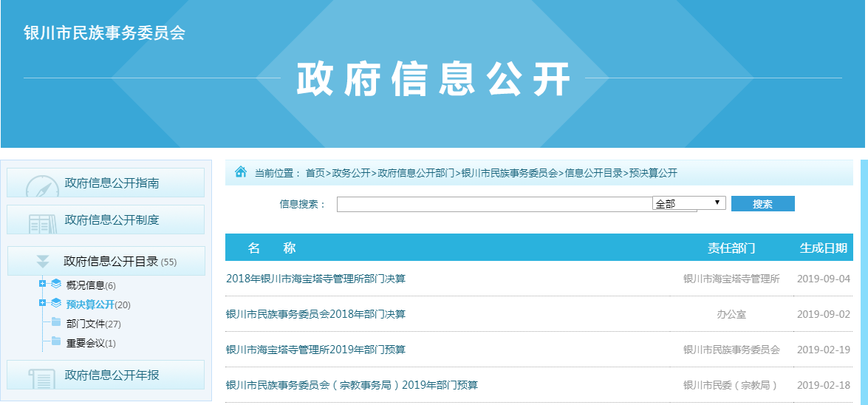
Task: Click the scroll icon beside 政府信息公开年报
Action: click(x=42, y=378)
